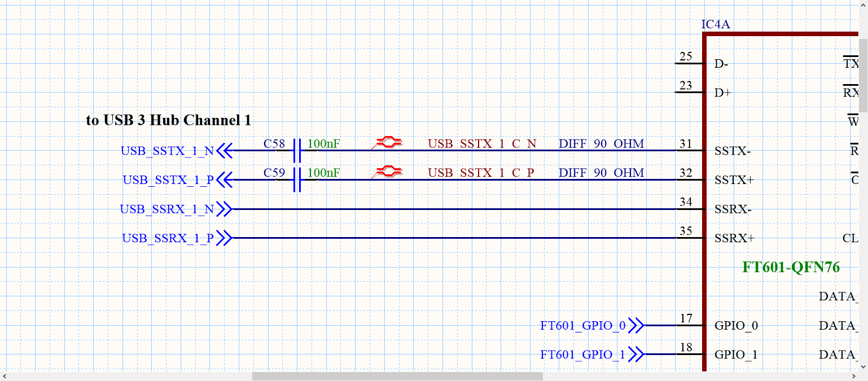The image size is (868, 381).
Task: Click differential pair directive on SSTX_1_C_P net
Action: [387, 172]
